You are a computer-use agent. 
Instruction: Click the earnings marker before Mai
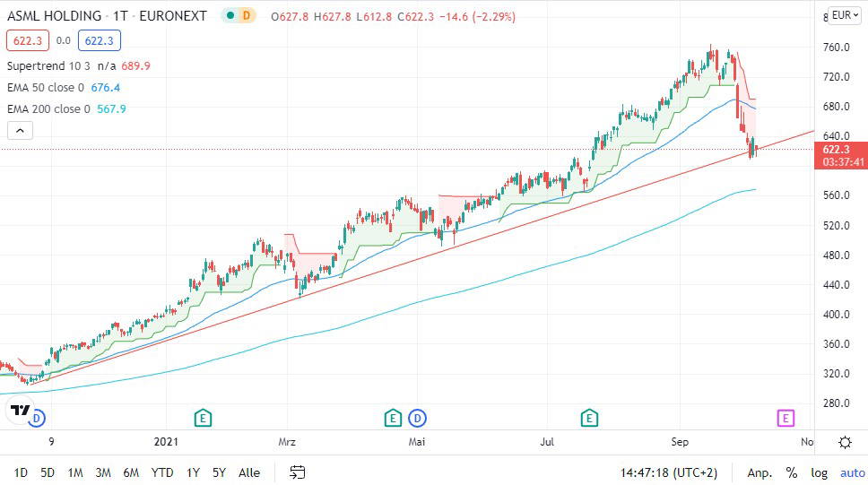pos(393,418)
